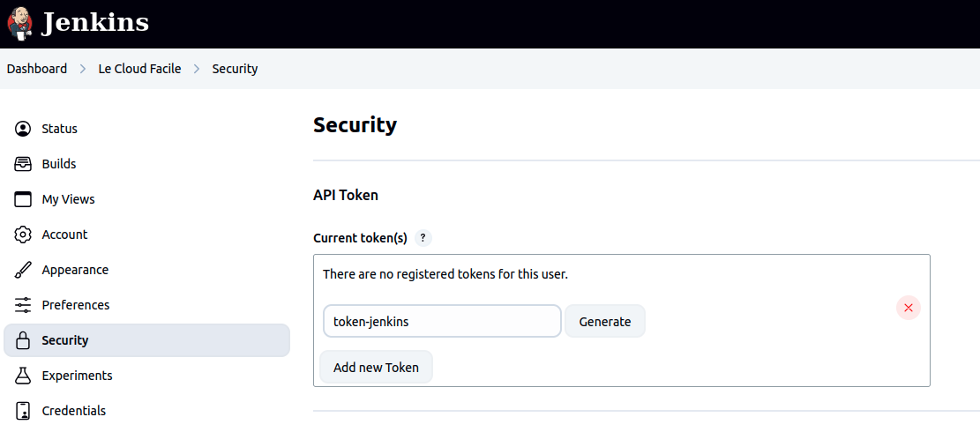Click the Preferences sliders icon
The height and width of the screenshot is (432, 980).
click(x=23, y=305)
